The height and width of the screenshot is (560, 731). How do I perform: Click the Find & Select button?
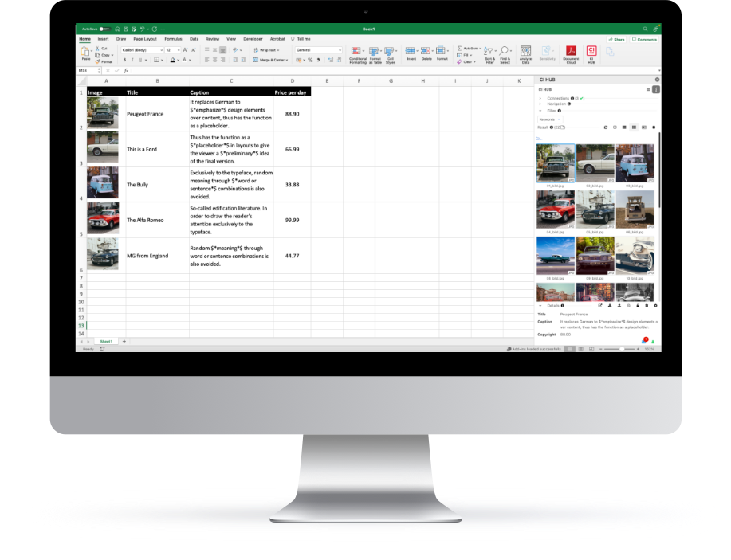[x=505, y=54]
